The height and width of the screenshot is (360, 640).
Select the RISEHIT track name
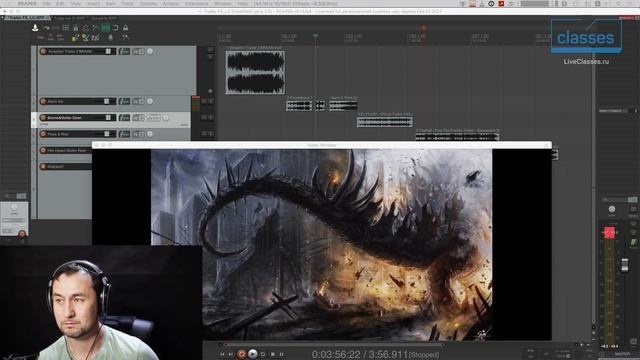(x=56, y=167)
